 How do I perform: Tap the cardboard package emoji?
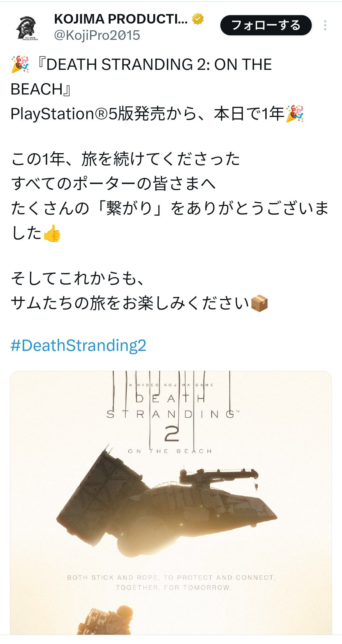(259, 303)
